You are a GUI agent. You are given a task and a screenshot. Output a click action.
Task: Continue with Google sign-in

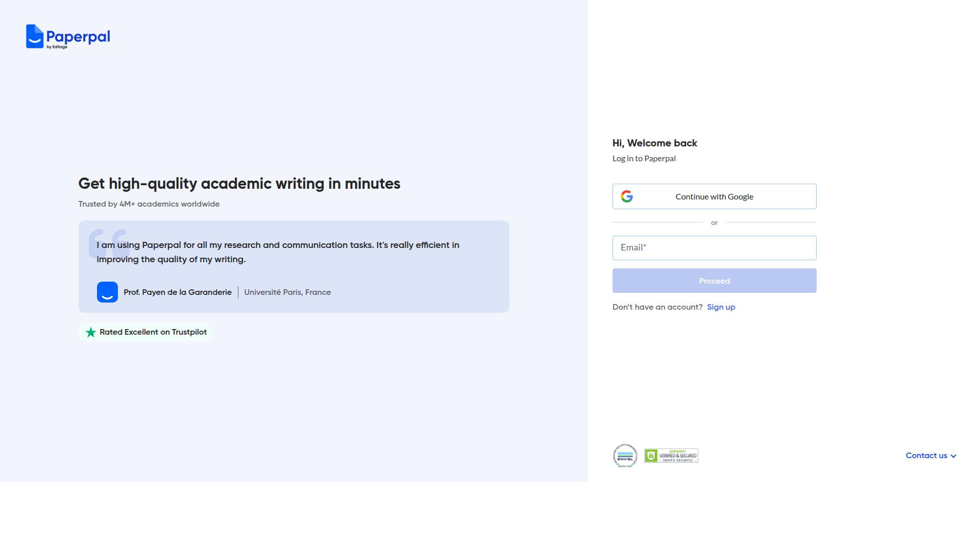pos(715,196)
